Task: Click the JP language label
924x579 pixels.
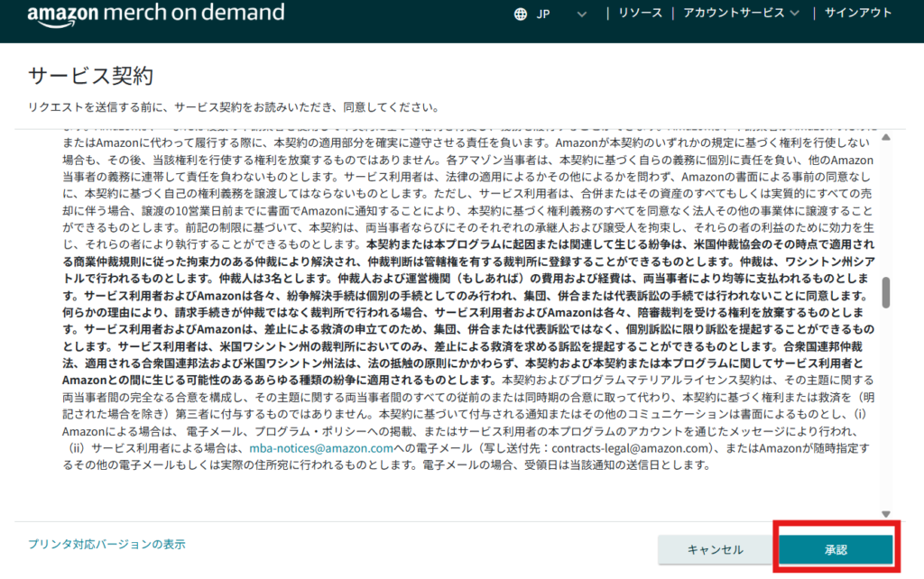Action: [x=542, y=14]
